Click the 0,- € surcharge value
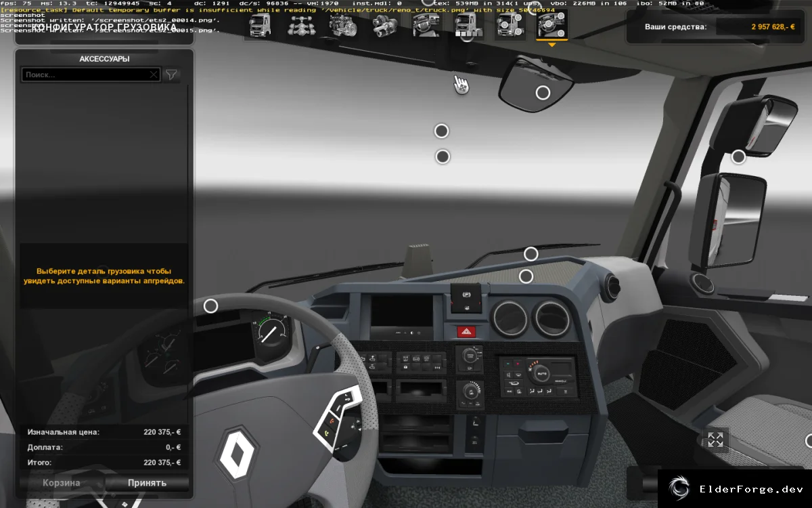 point(173,447)
